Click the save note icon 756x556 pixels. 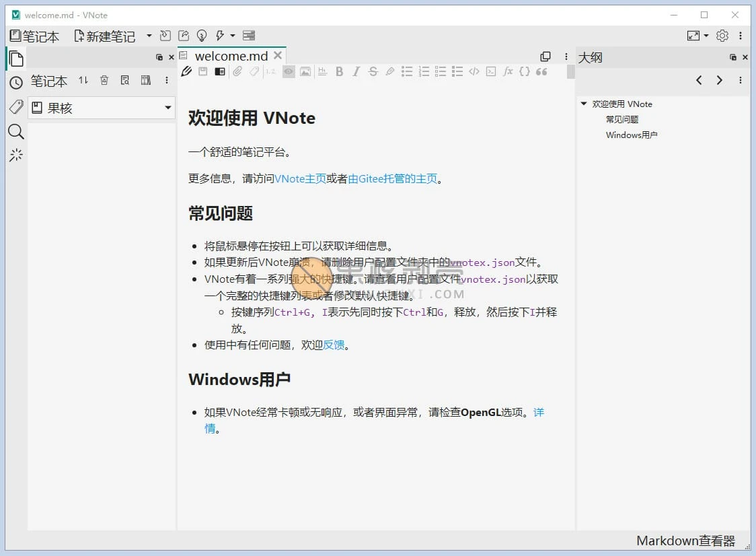(202, 71)
